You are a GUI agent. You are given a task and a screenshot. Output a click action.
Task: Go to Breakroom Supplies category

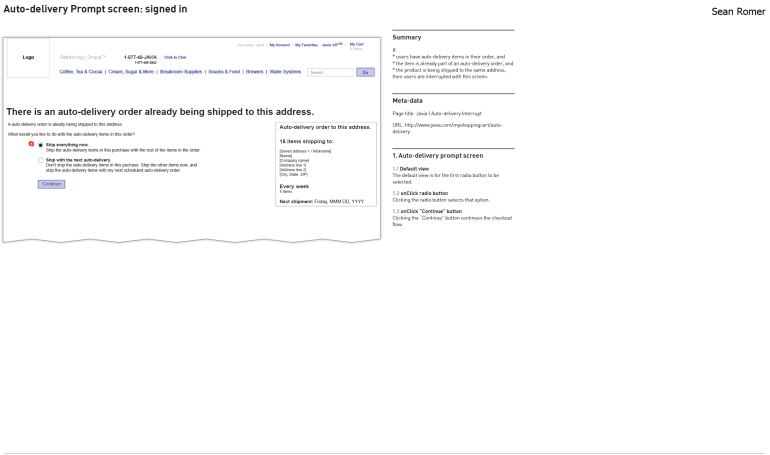coord(181,72)
